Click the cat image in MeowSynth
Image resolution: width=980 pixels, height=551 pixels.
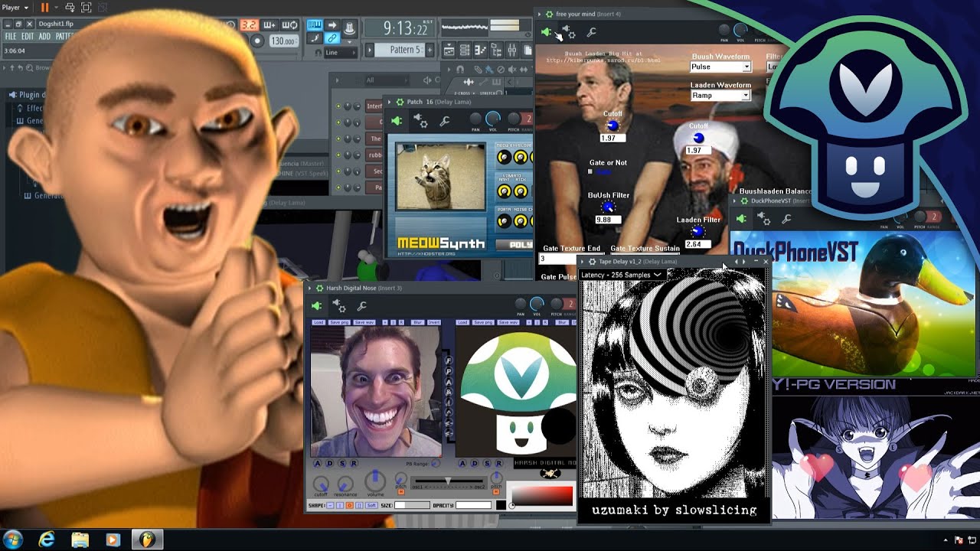coord(440,177)
